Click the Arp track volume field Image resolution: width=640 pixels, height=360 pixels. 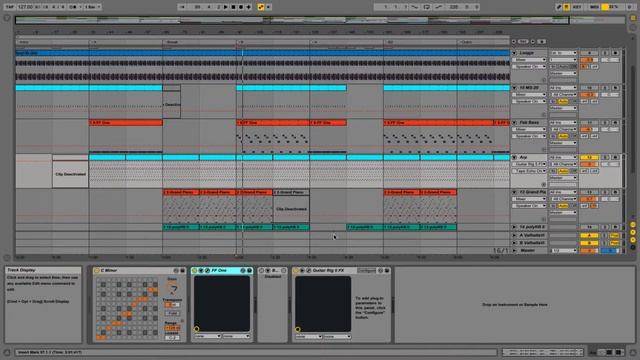pyautogui.click(x=589, y=164)
